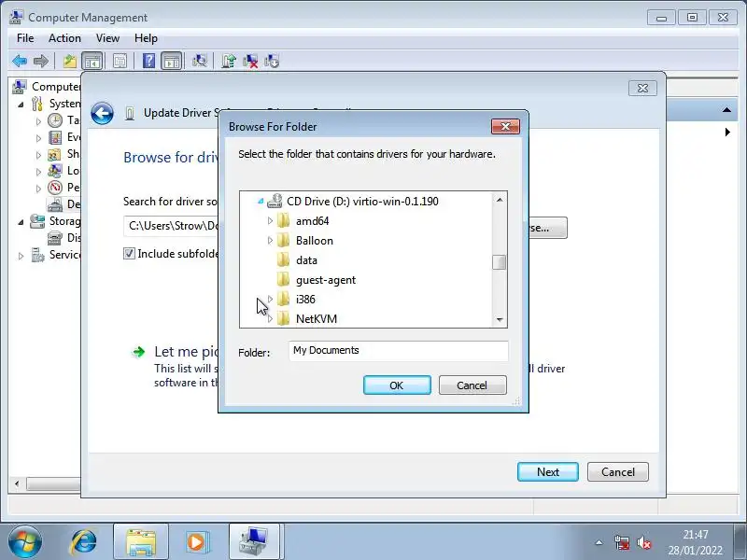Click the console tree scroll left arrow
This screenshot has width=747, height=560.
[17, 483]
